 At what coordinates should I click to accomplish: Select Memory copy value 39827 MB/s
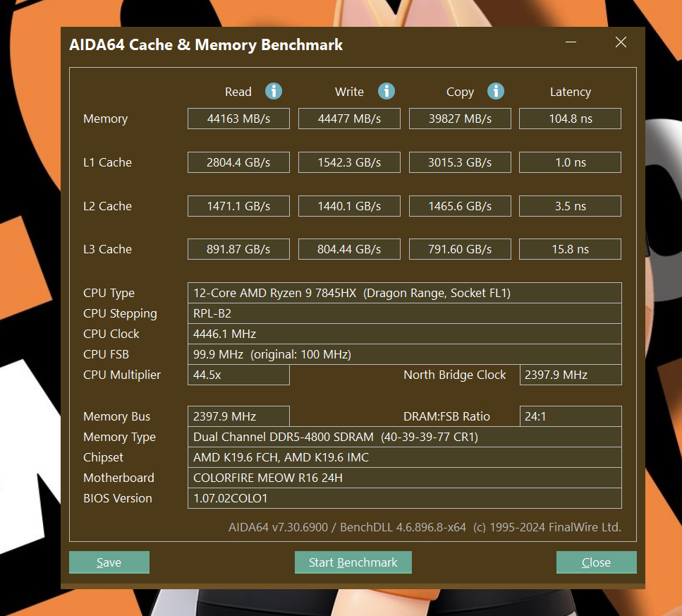point(460,119)
